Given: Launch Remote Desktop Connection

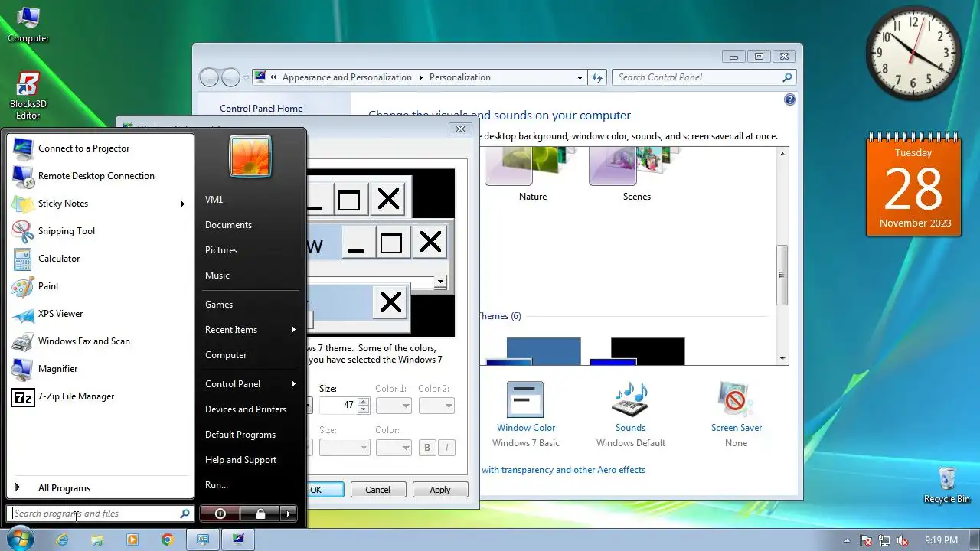Looking at the screenshot, I should point(100,176).
